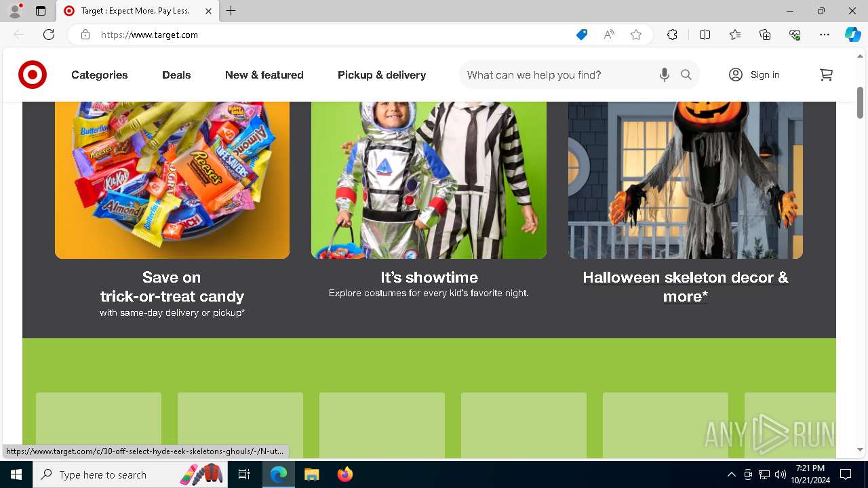Open browser Extensions puzzle icon
This screenshot has height=488, width=868.
[672, 35]
